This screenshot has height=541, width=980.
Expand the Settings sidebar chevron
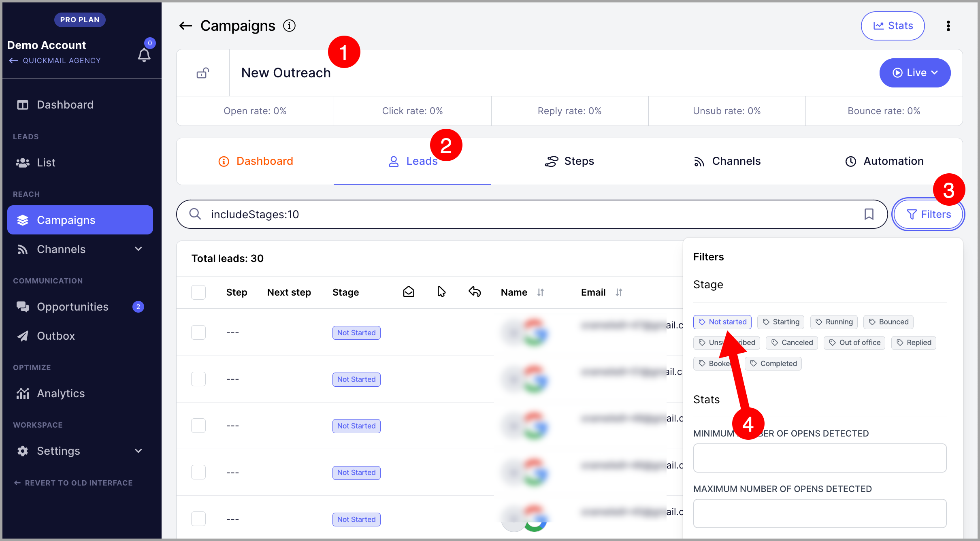click(138, 451)
